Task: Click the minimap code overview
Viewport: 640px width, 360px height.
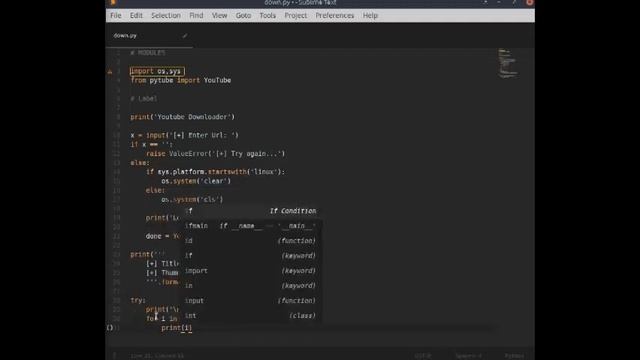Action: click(508, 64)
